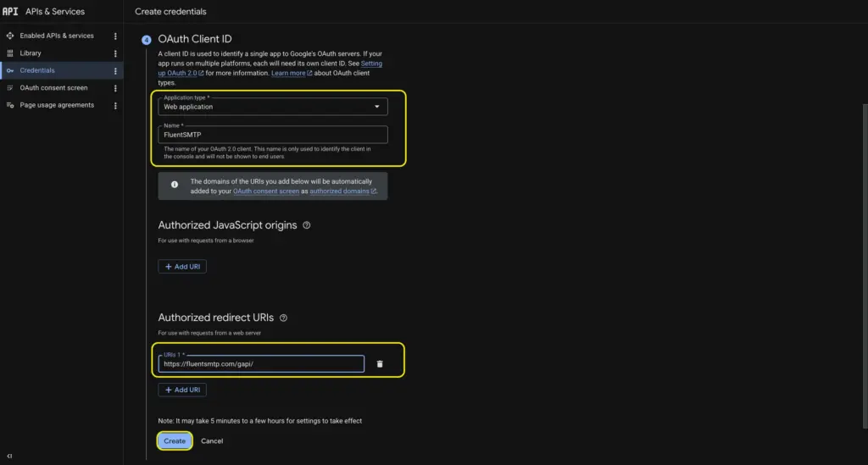This screenshot has width=868, height=465.
Task: Click the Page usage agreements icon
Action: [x=10, y=105]
